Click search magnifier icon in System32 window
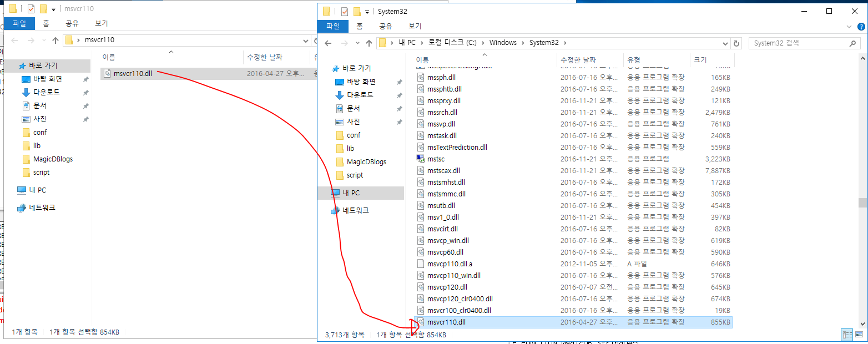Image resolution: width=868 pixels, height=344 pixels. (854, 43)
